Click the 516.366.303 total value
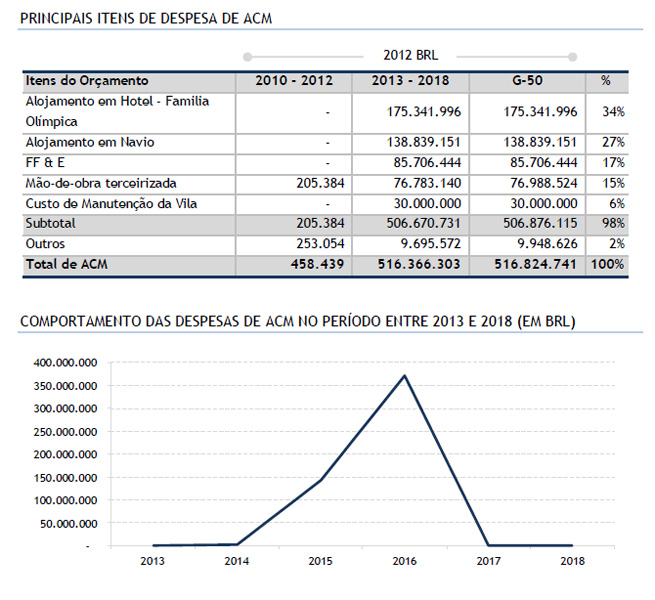This screenshot has width=655, height=600. click(419, 264)
